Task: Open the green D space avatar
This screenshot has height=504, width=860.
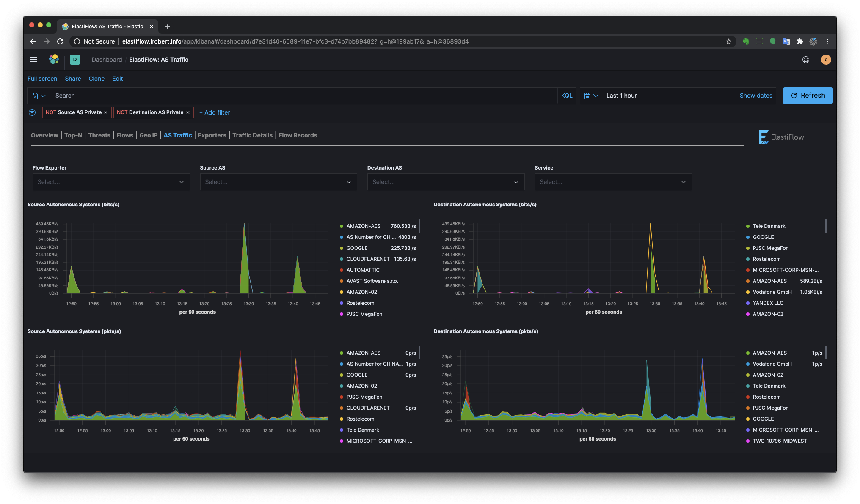Action: coord(74,60)
